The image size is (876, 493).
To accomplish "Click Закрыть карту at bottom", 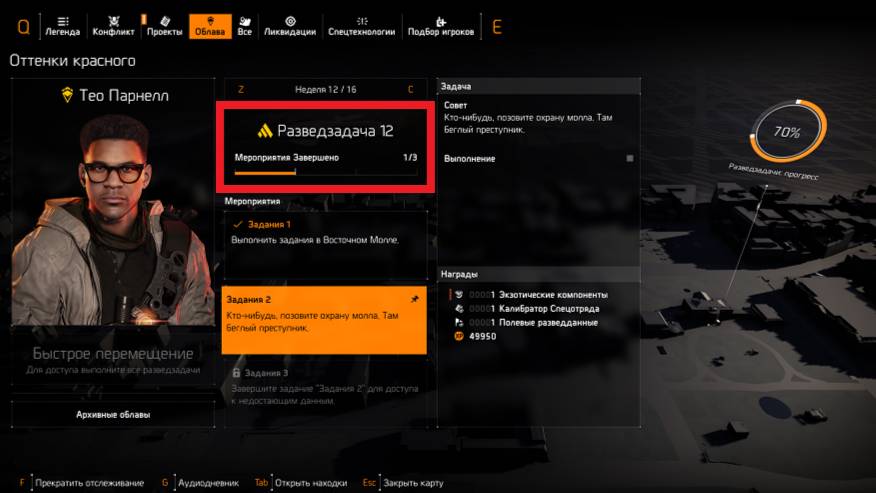I will pos(413,483).
